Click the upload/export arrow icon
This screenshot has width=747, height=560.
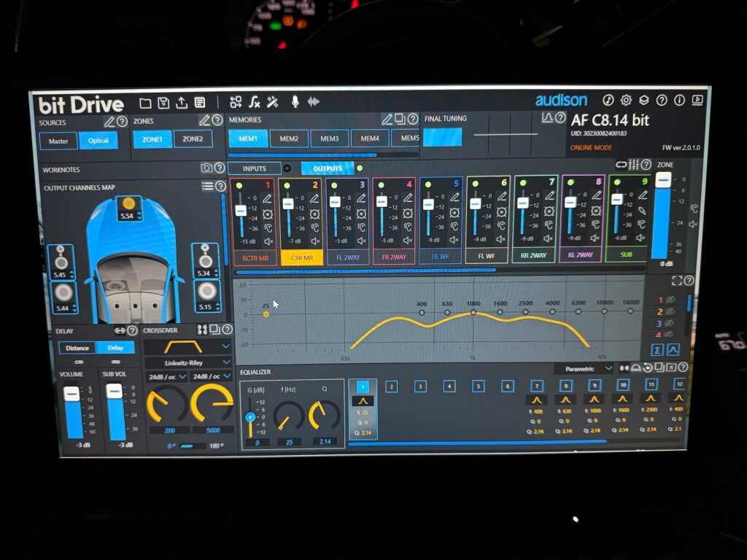pyautogui.click(x=182, y=102)
